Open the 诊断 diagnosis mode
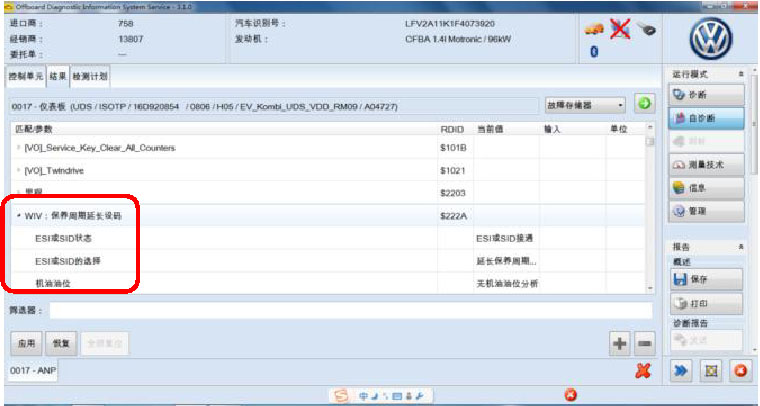The width and height of the screenshot is (760, 406). (x=706, y=94)
